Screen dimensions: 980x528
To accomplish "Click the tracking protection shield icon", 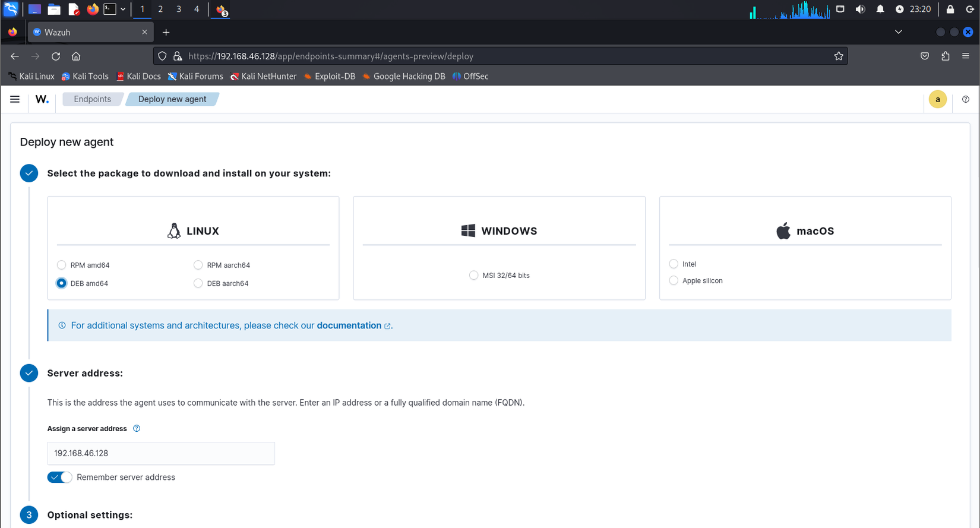I will [162, 56].
